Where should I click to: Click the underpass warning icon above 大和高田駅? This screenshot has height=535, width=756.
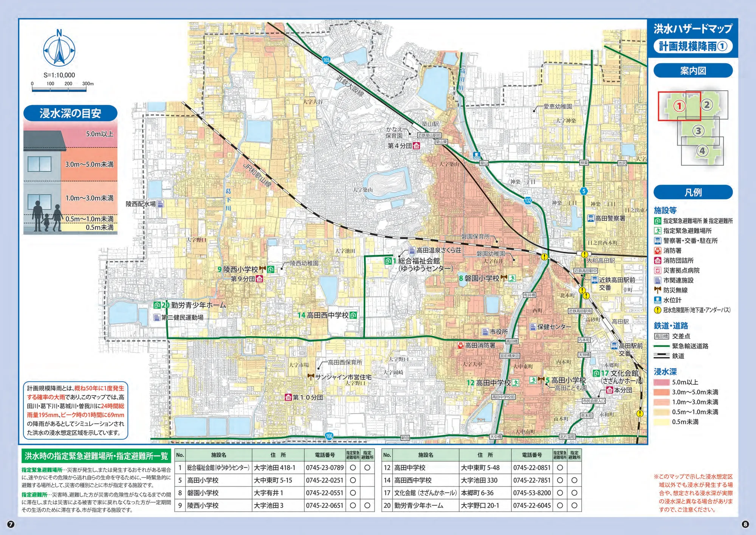(585, 254)
